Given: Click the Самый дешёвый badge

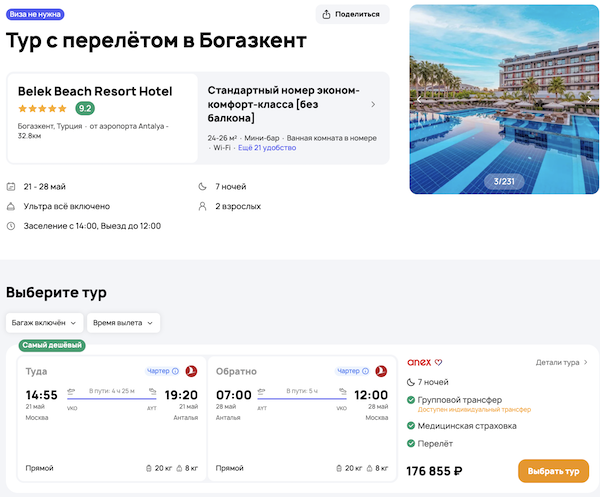Looking at the screenshot, I should pos(53,345).
